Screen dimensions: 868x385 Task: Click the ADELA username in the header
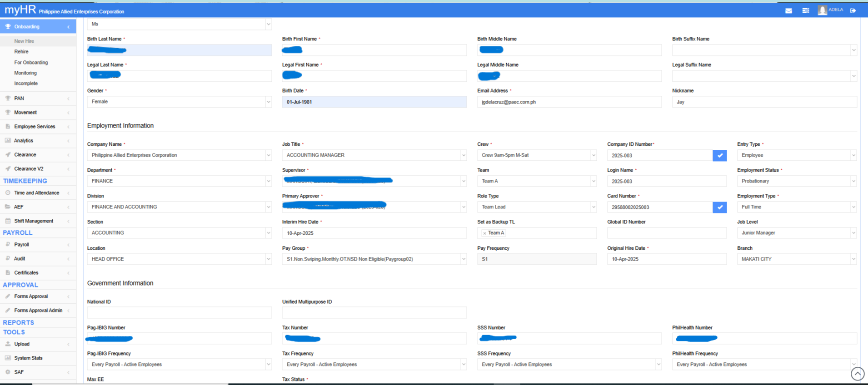[x=836, y=10]
